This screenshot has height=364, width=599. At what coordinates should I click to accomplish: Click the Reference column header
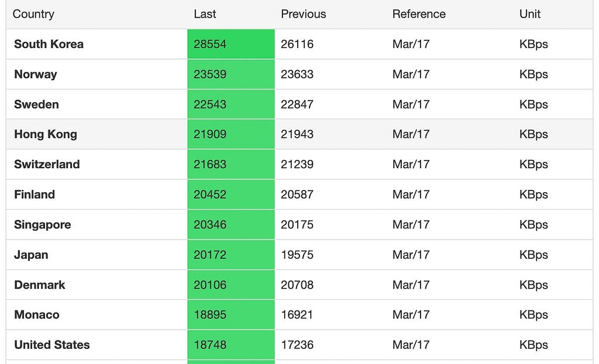coord(419,14)
